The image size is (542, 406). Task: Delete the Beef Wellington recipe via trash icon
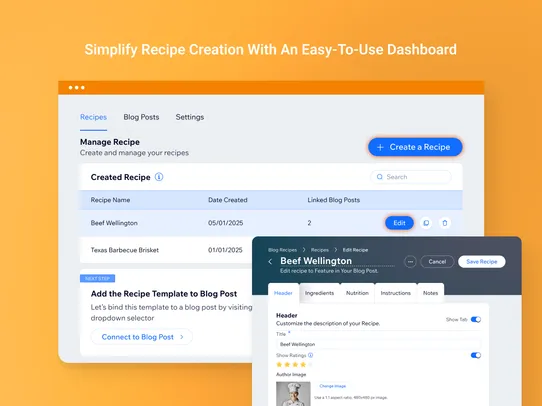[445, 223]
